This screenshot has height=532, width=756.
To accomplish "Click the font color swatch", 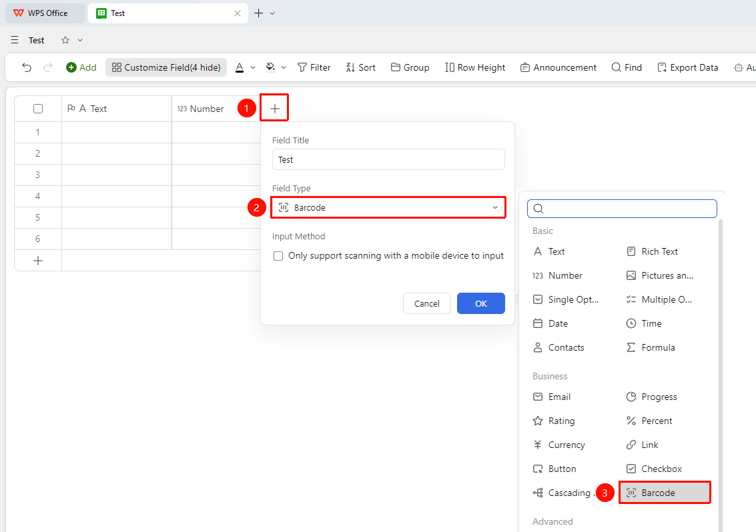I will pyautogui.click(x=239, y=67).
